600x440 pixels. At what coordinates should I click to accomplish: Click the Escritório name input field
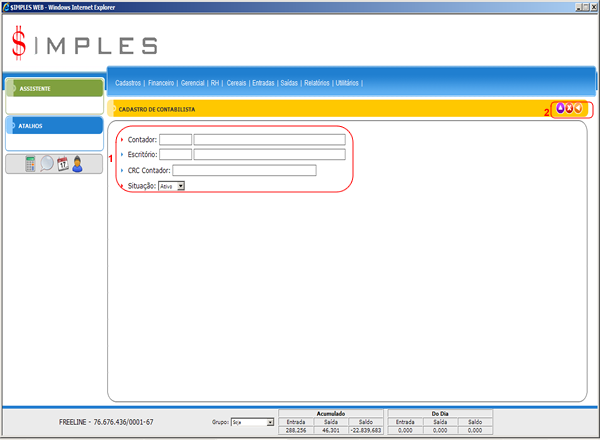point(269,155)
